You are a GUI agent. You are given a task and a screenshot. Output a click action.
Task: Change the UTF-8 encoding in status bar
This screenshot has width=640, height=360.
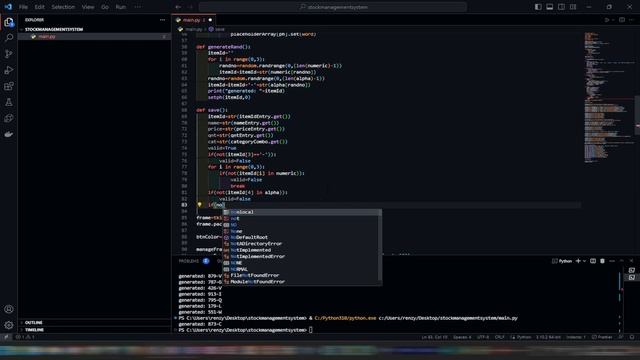click(x=483, y=337)
